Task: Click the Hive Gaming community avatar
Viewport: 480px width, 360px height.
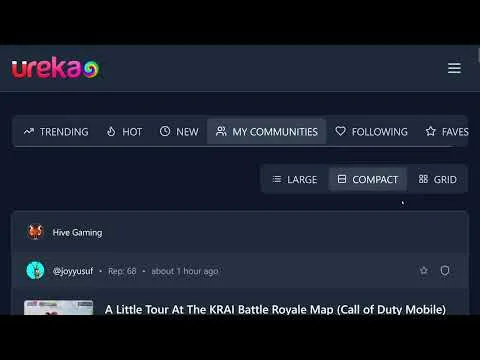Action: [x=35, y=232]
